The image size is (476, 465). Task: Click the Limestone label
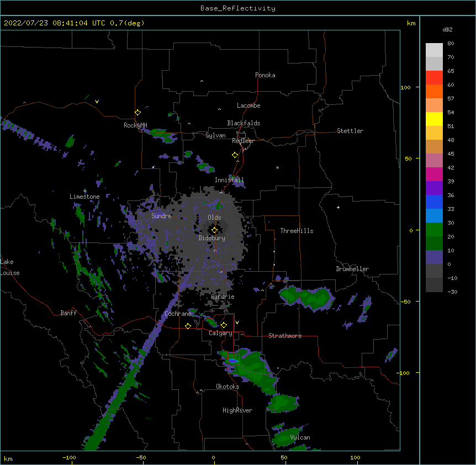pyautogui.click(x=84, y=197)
